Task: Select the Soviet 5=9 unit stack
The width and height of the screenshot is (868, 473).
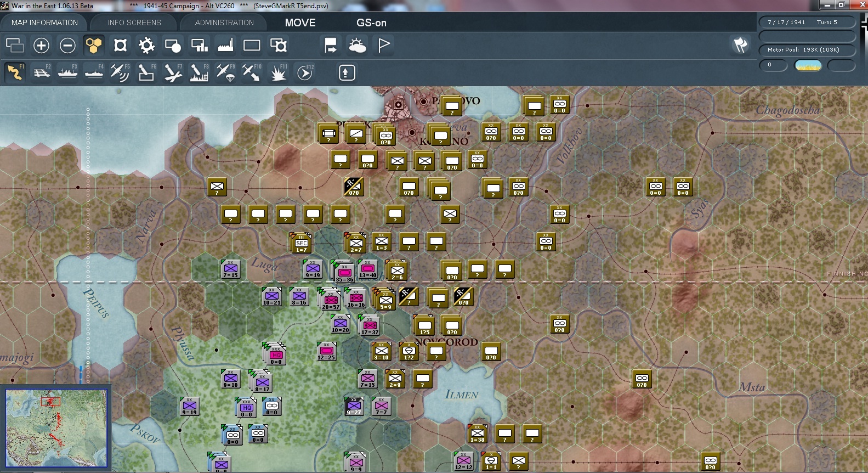Action: (385, 300)
